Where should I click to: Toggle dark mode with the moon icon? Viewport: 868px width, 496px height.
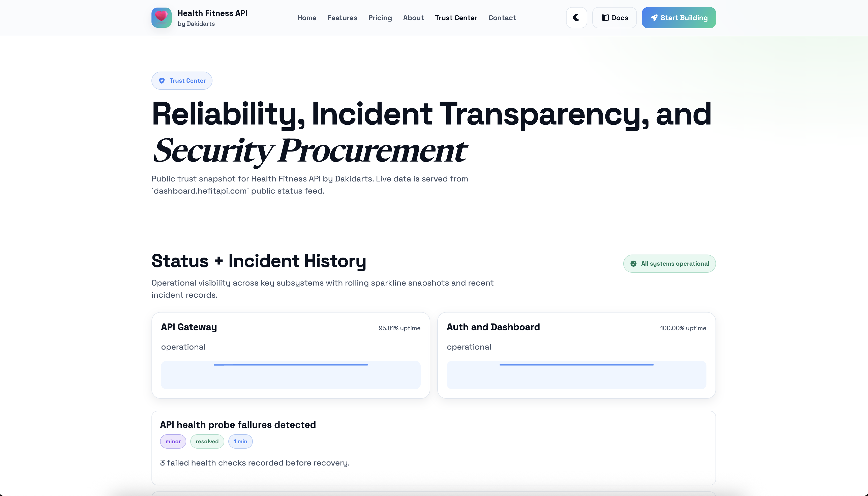pos(576,17)
